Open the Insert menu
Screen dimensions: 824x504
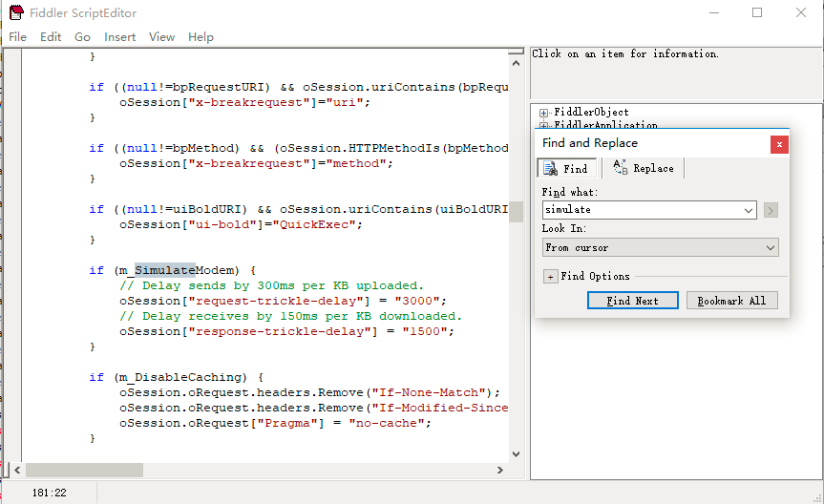point(119,37)
